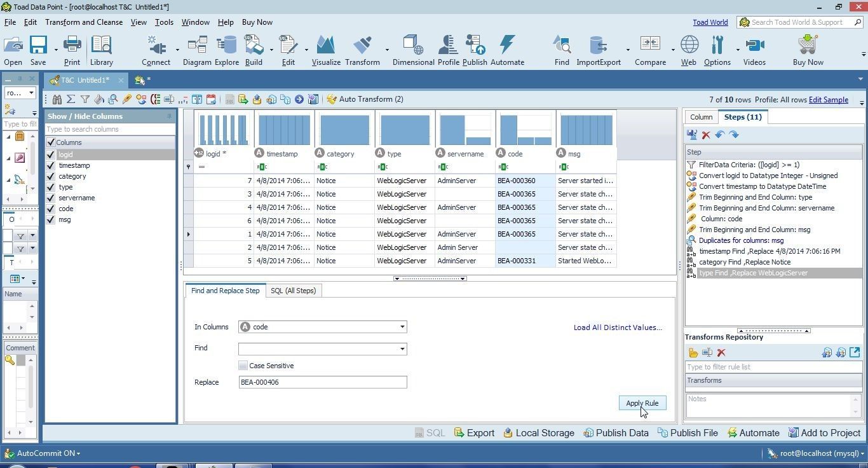
Task: Select the T&C Untitled1* document tab
Action: click(x=85, y=80)
